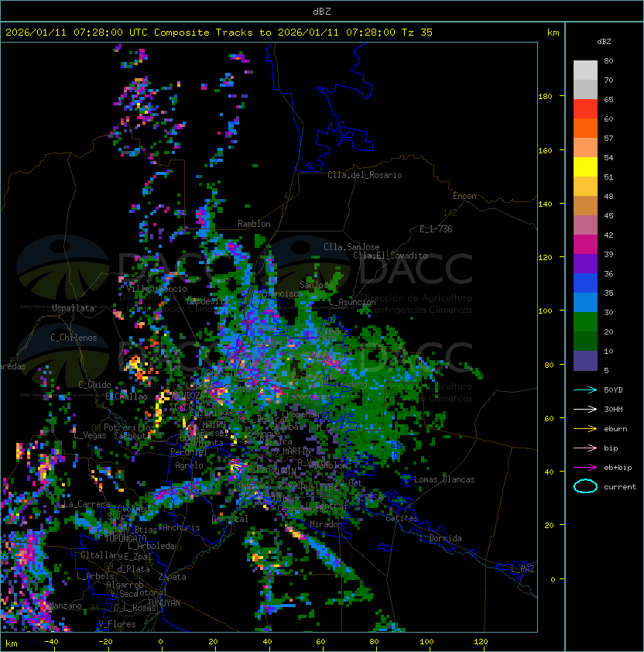Screen dimensions: 644x652
Task: Pick the light blue swatch in dBZ scale
Action: tap(585, 302)
